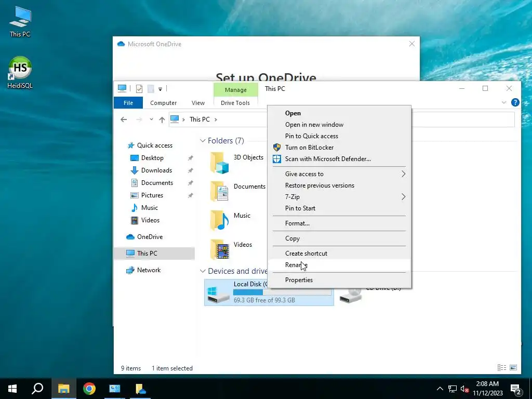Go up one level with Up arrow
This screenshot has height=399, width=532.
[162, 119]
